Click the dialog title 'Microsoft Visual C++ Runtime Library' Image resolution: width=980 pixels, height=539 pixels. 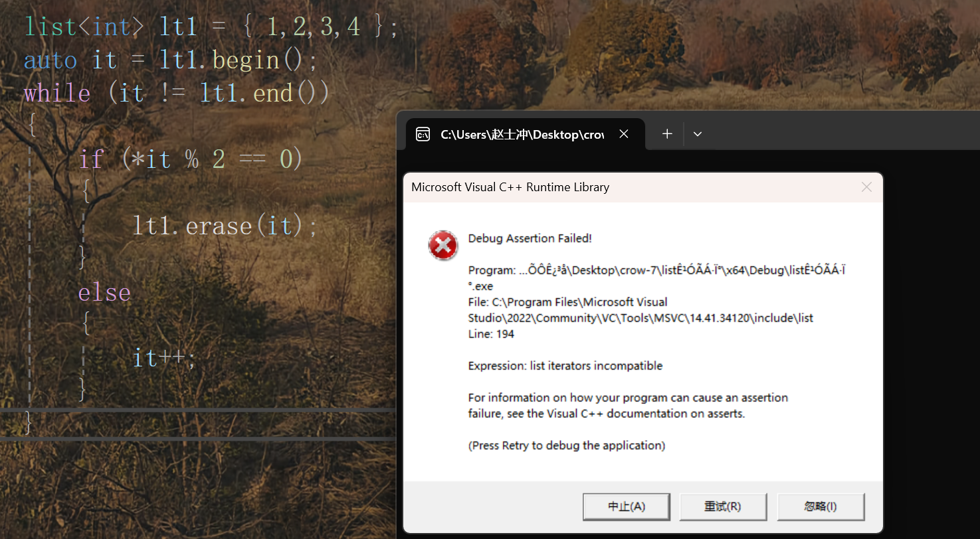coord(510,187)
